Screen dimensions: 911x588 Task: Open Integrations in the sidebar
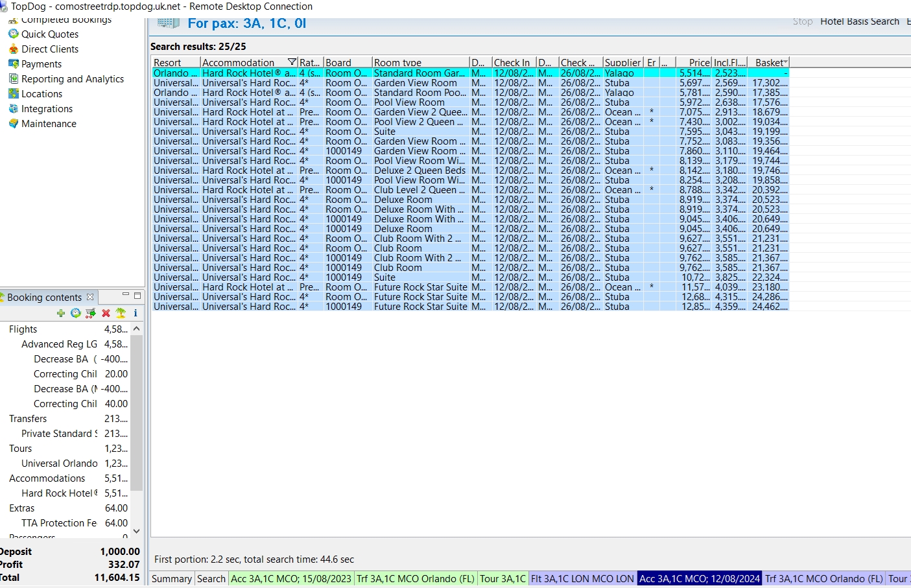point(47,108)
